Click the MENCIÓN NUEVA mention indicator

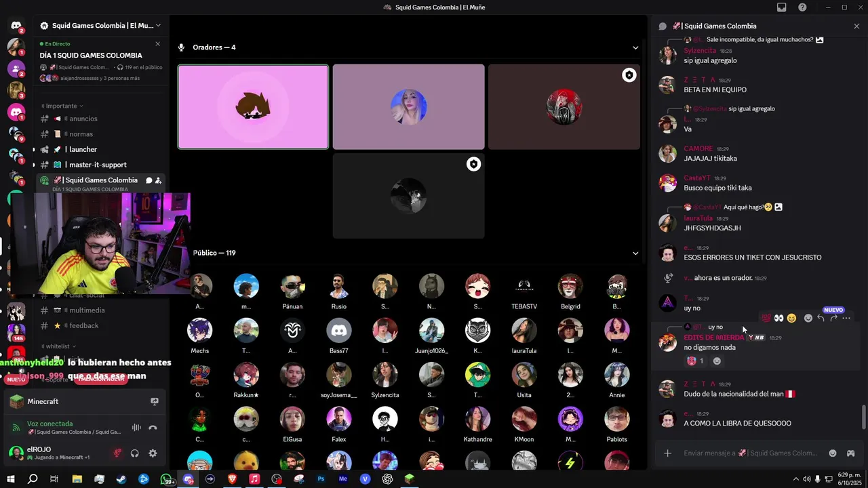pos(101,380)
